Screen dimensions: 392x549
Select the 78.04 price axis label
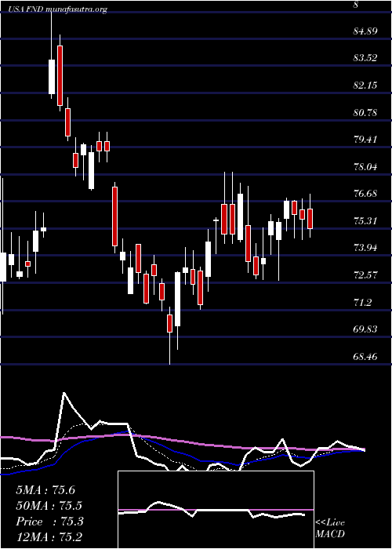(x=365, y=167)
